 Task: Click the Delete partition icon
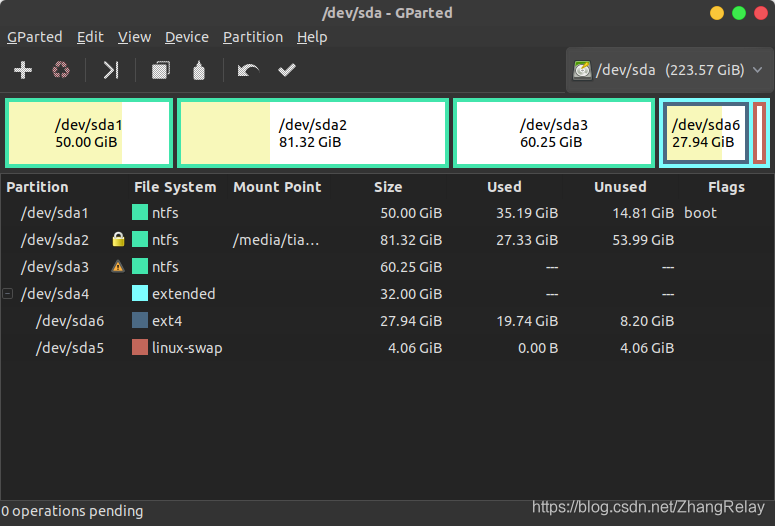[x=61, y=70]
